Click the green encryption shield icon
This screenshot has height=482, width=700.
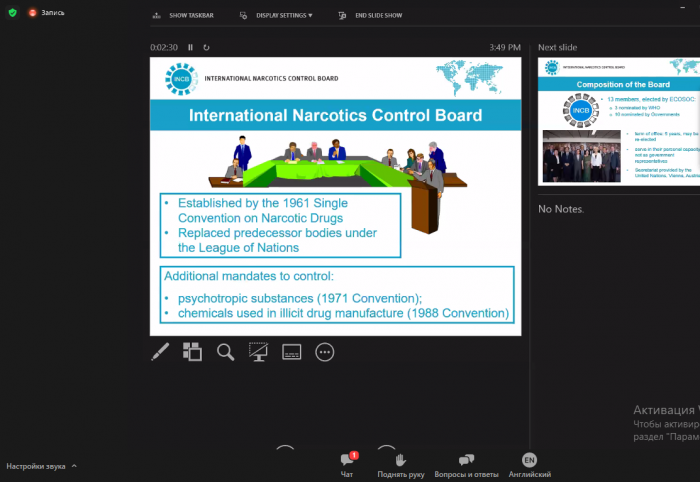pos(12,12)
